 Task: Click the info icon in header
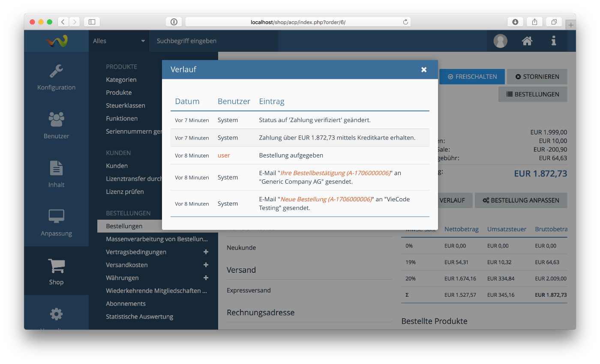point(553,41)
